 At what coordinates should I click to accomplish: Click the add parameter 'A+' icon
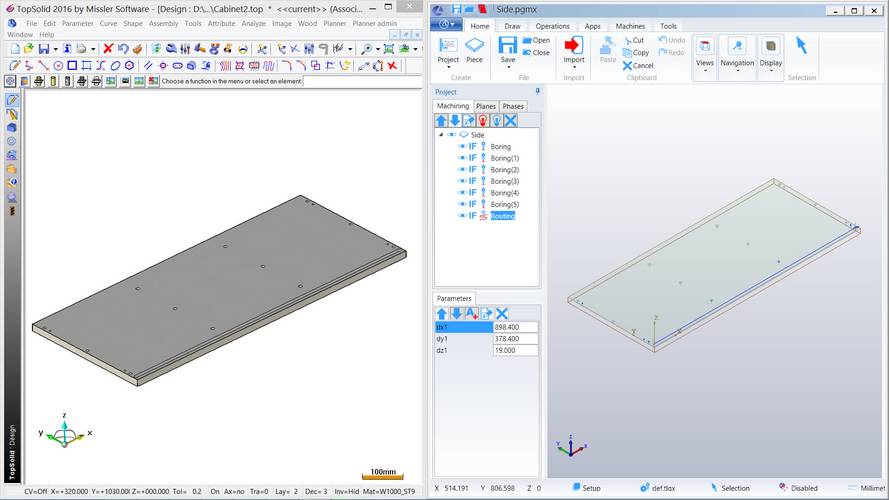[471, 313]
